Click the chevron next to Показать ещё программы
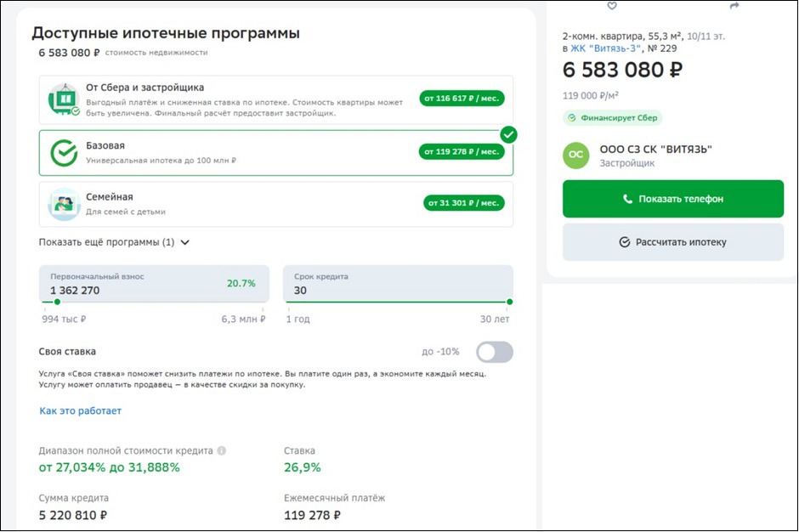This screenshot has height=532, width=799. pos(185,242)
